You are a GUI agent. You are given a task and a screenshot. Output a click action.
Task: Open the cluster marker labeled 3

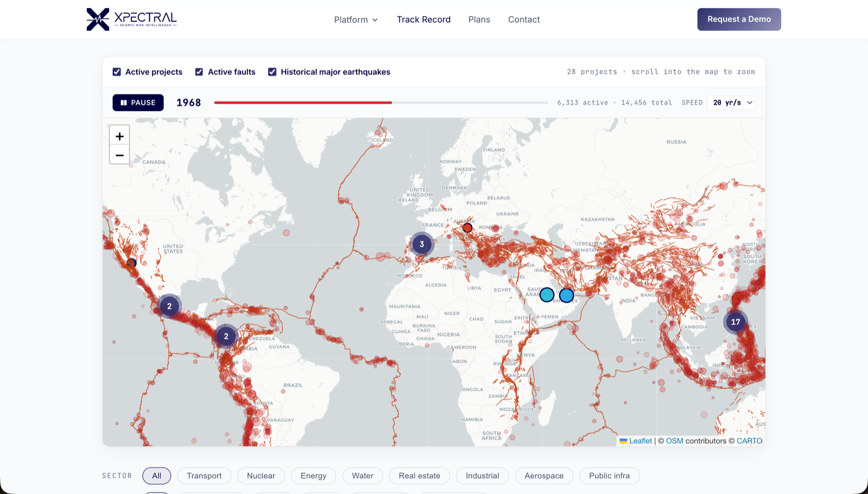tap(422, 244)
